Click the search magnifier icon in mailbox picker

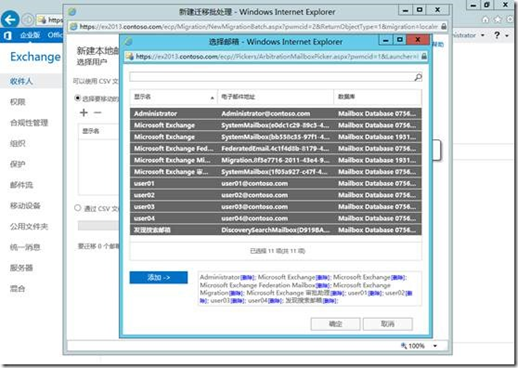coord(418,77)
